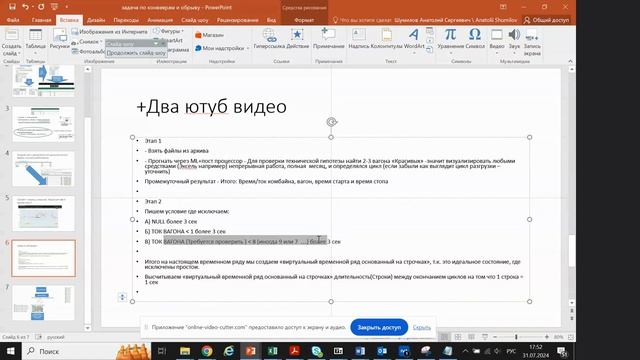Click the rotation handle above the text box
This screenshot has width=640, height=360.
(331, 122)
